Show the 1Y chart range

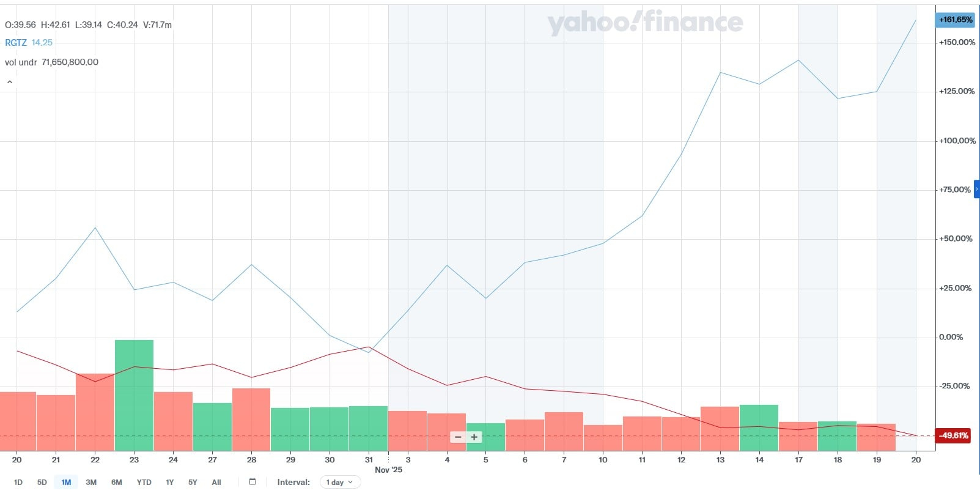coord(170,483)
